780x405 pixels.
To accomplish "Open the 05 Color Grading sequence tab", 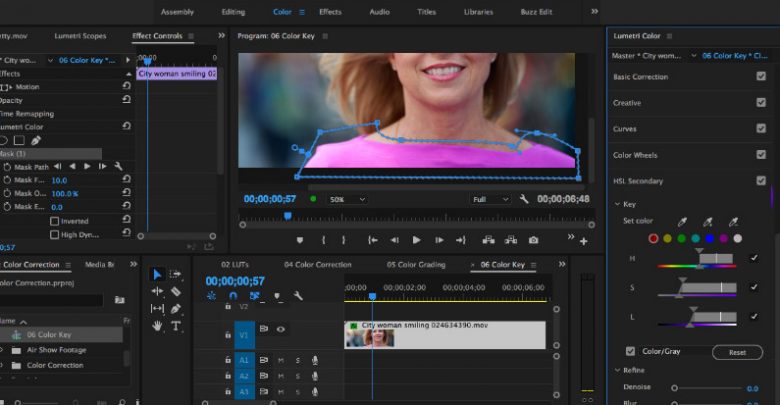I will [x=418, y=265].
